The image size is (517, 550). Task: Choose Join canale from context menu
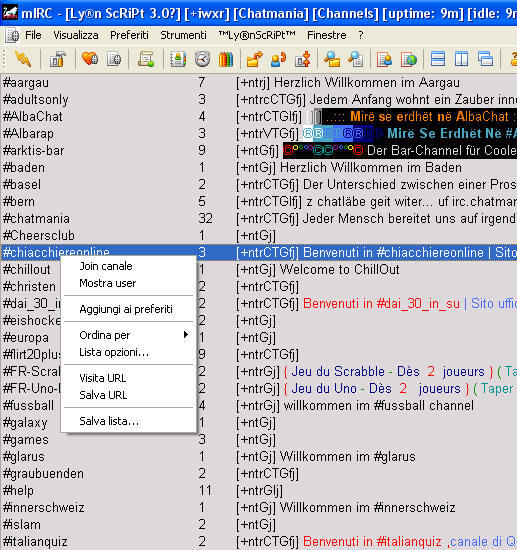[x=106, y=266]
